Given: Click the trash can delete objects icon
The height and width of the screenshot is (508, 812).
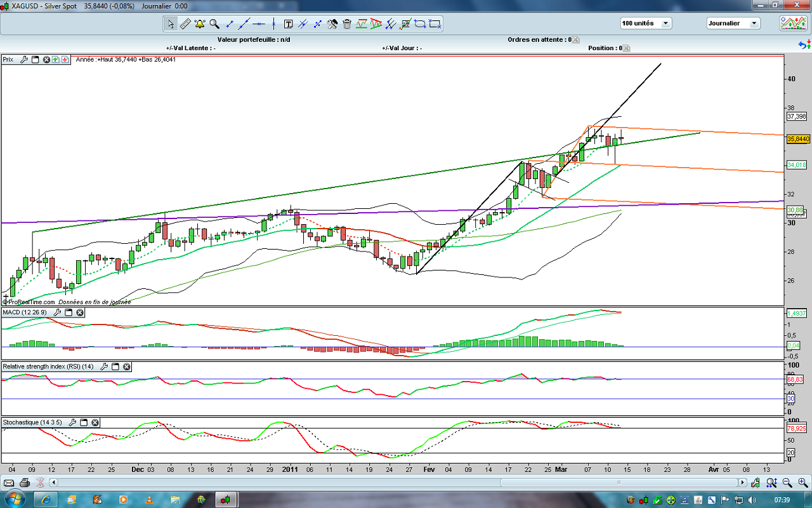Looking at the screenshot, I should pos(347,24).
